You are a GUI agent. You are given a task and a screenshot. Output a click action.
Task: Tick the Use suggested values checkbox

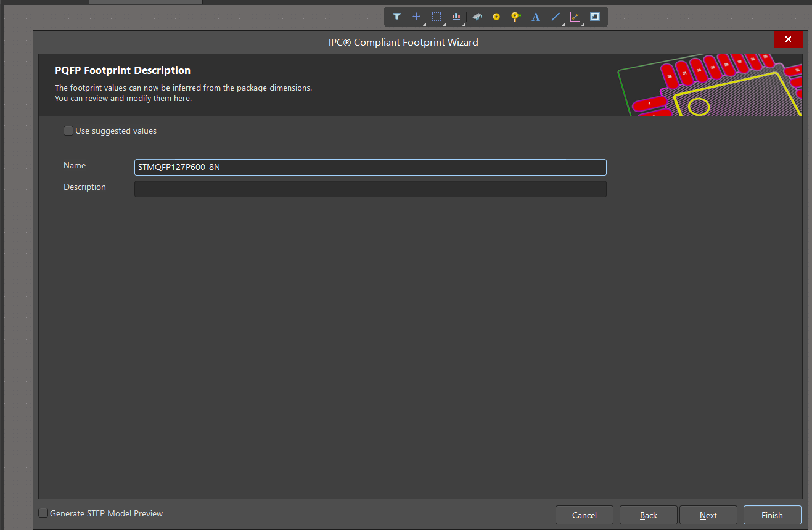pyautogui.click(x=68, y=131)
